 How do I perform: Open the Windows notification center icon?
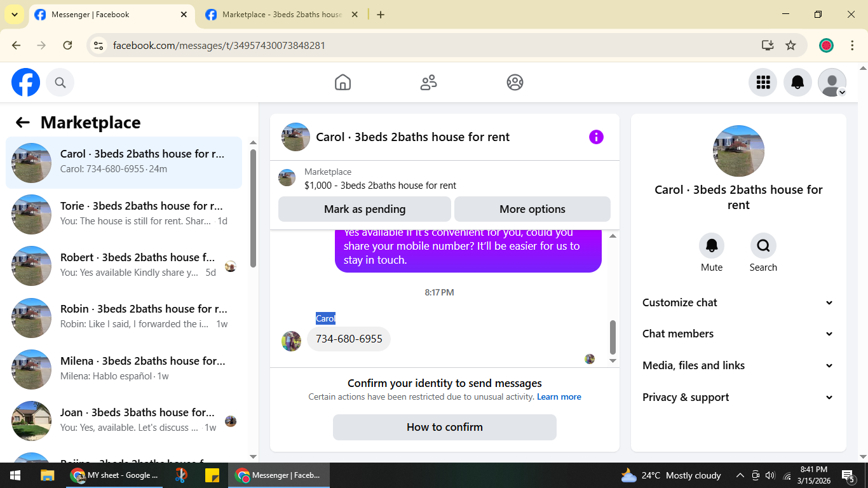coord(848,475)
